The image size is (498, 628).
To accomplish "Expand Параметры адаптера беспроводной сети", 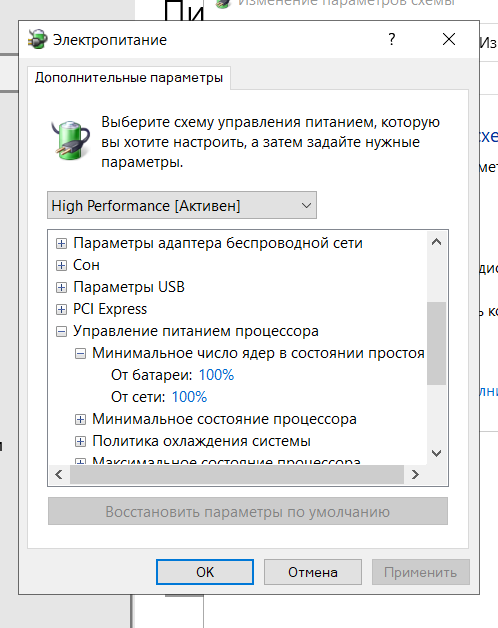I will pos(61,243).
